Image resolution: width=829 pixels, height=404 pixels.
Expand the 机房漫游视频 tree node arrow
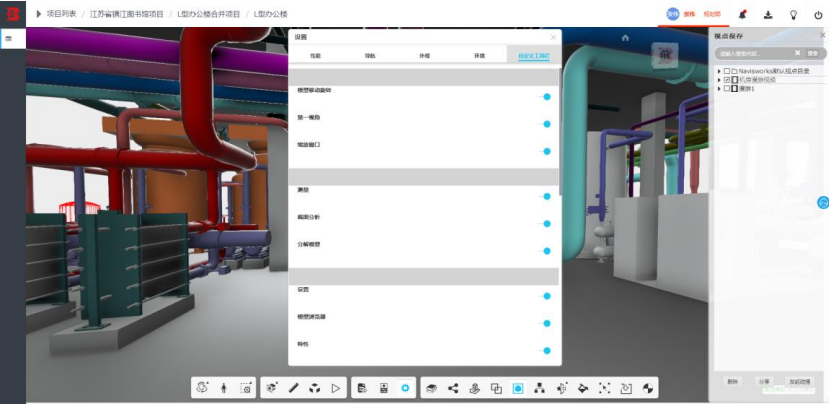tap(719, 80)
